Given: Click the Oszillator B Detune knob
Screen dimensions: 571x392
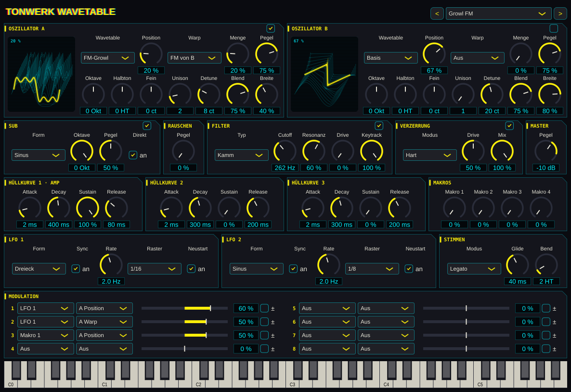Looking at the screenshot, I should (x=492, y=94).
